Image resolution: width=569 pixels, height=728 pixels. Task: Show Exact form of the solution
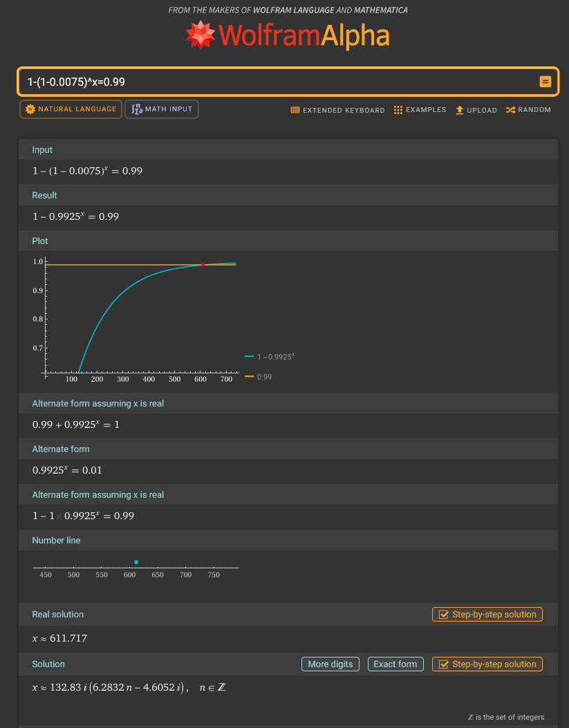point(395,664)
